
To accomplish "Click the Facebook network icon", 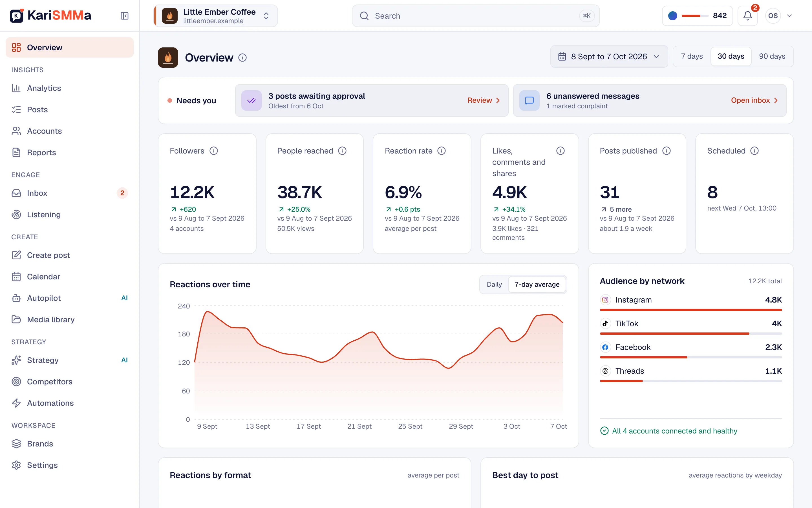I will (605, 347).
